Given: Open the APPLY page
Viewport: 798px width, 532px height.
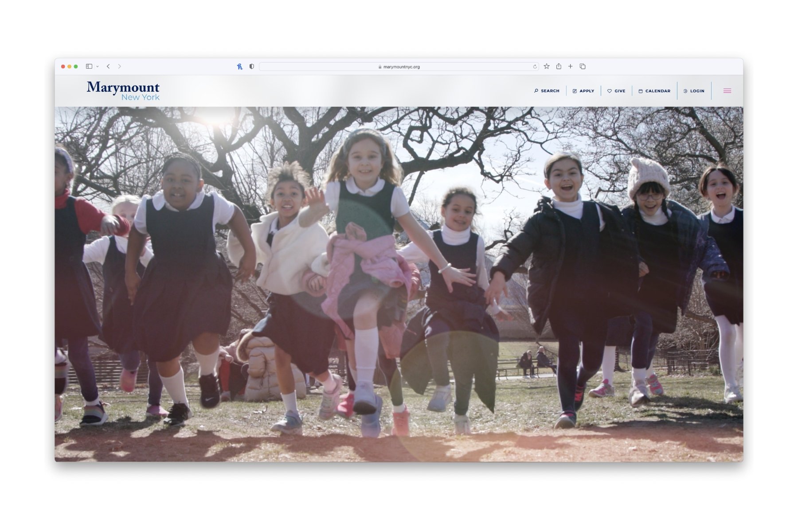Looking at the screenshot, I should [583, 91].
